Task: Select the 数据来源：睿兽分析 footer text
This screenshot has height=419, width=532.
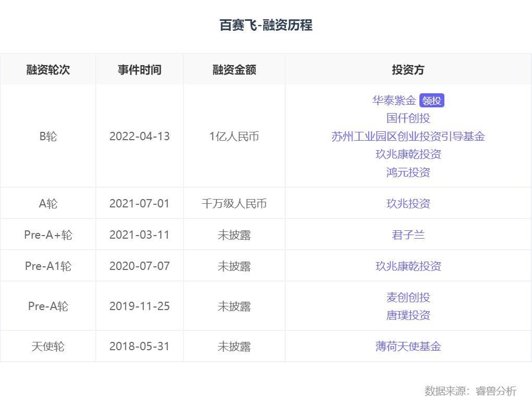Action: pos(470,391)
